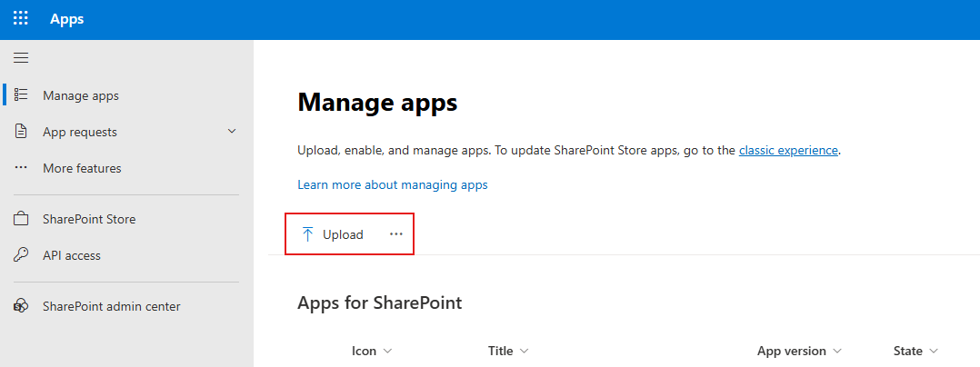The height and width of the screenshot is (367, 980).
Task: Select the SharePoint Store navigation label
Action: click(x=89, y=219)
